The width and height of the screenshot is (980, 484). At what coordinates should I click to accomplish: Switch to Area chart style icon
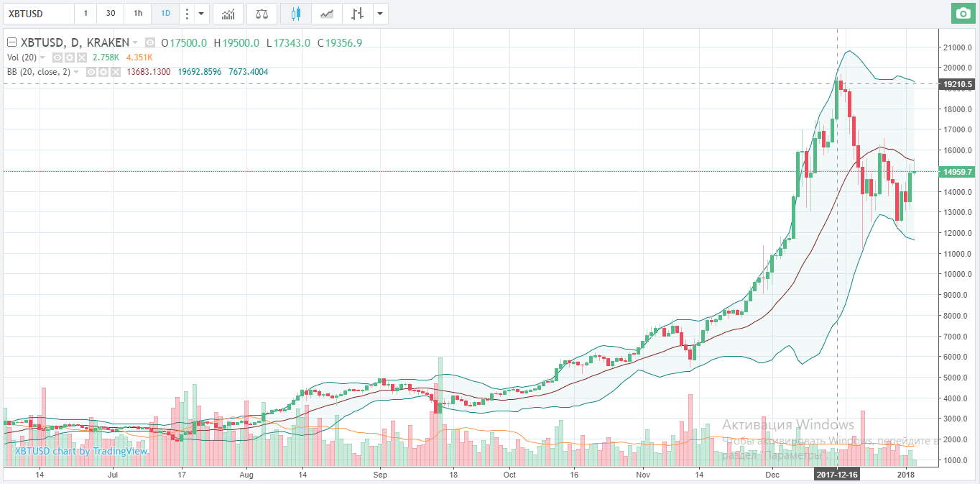point(326,14)
